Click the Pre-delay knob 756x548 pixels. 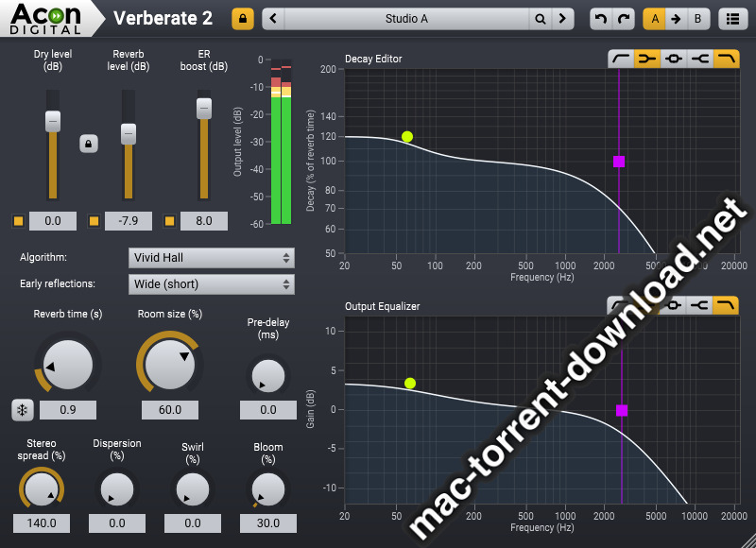(268, 375)
